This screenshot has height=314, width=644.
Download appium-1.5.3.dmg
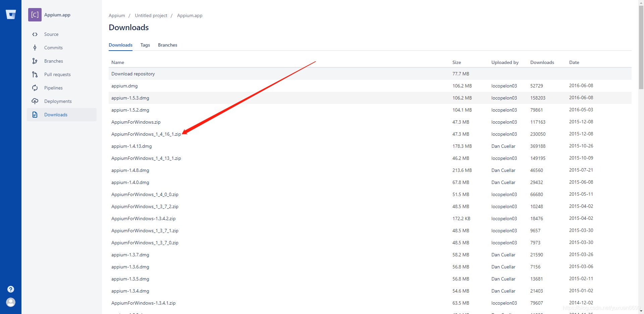[x=130, y=98]
